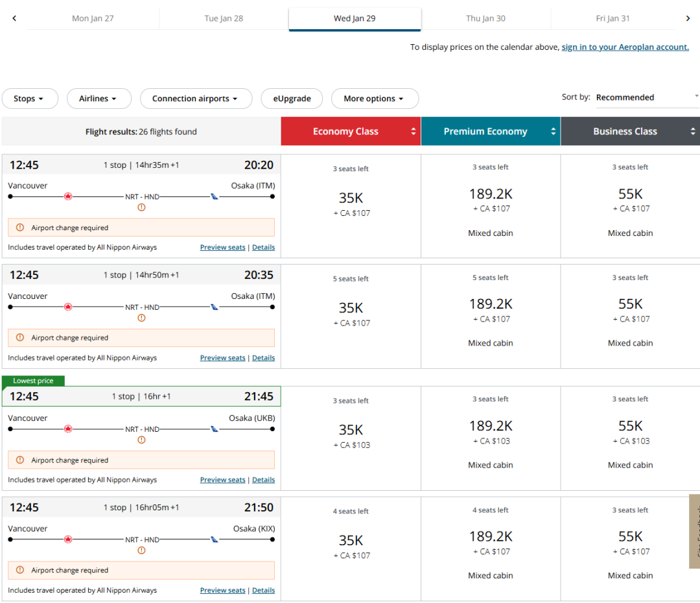Open sign in to your Aeroplan account link
Image resolution: width=700 pixels, height=603 pixels.
point(625,47)
